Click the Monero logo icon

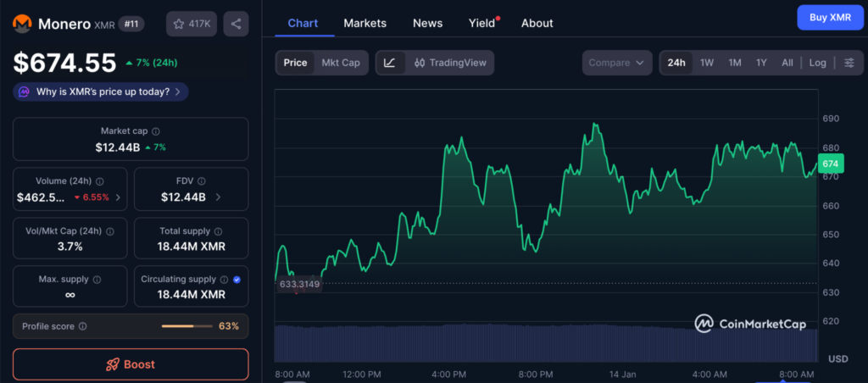[23, 24]
